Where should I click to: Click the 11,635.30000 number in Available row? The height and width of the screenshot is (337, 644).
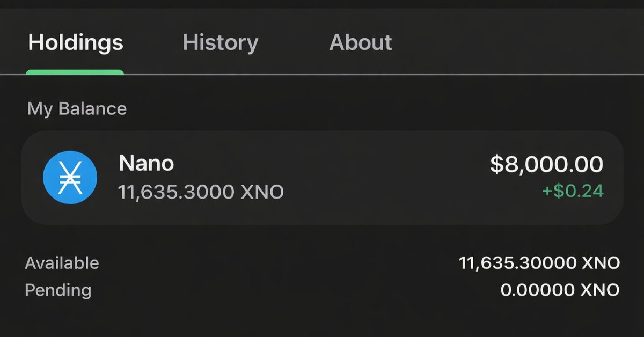[x=517, y=263]
